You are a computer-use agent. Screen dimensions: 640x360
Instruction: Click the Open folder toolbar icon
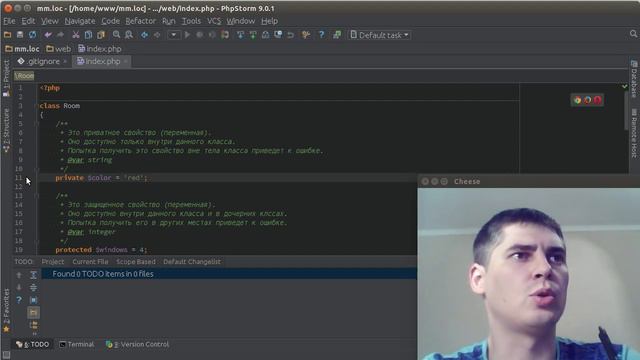(7, 35)
